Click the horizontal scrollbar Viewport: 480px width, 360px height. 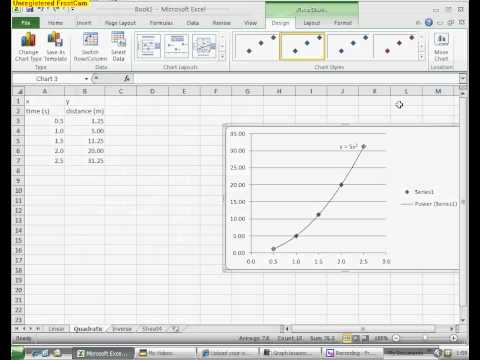point(363,329)
